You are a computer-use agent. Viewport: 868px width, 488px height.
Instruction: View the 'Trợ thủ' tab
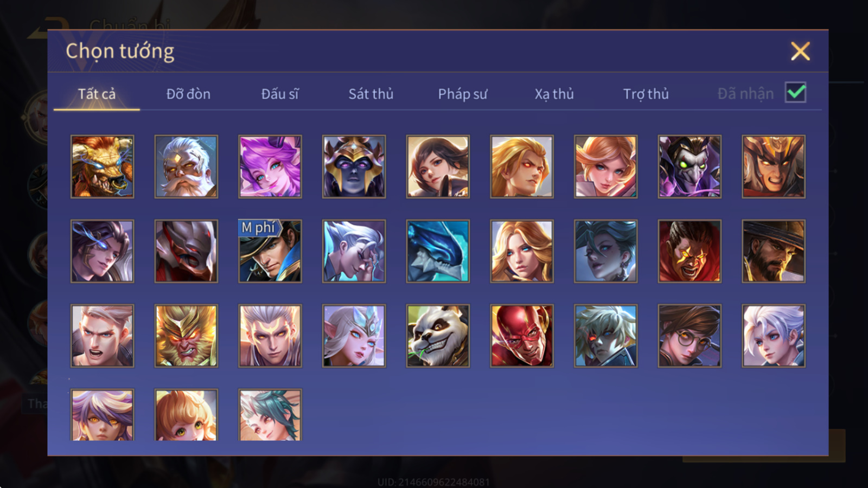[646, 94]
